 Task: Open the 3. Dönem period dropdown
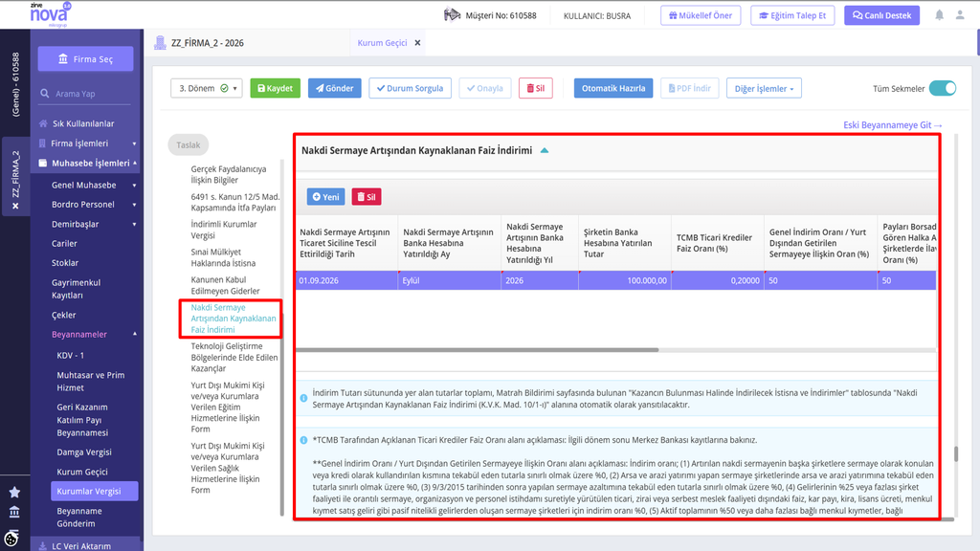[207, 88]
